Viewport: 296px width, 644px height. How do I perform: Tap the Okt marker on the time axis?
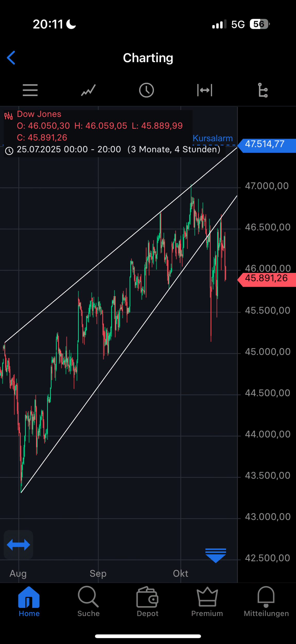pos(180,574)
